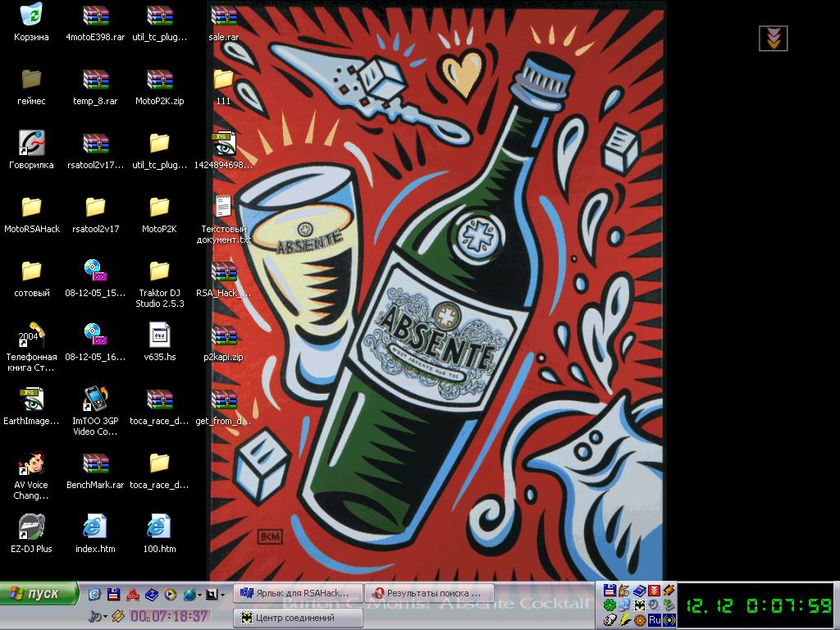Select the 4motoE398.rar archive
Image resolution: width=840 pixels, height=630 pixels.
point(95,21)
